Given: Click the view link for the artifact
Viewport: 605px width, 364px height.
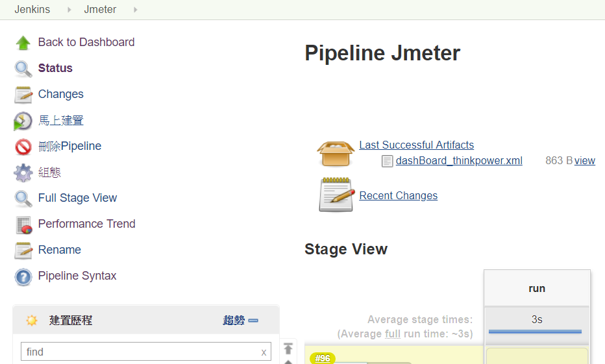Looking at the screenshot, I should (x=584, y=160).
